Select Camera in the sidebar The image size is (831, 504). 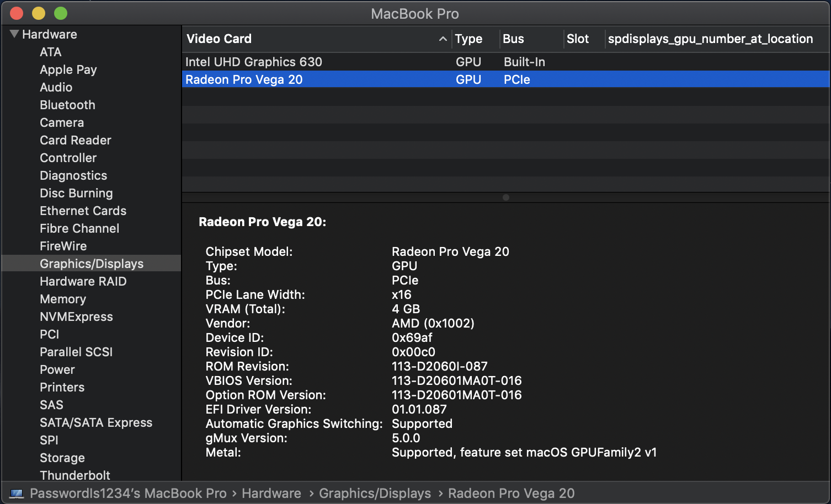(62, 122)
